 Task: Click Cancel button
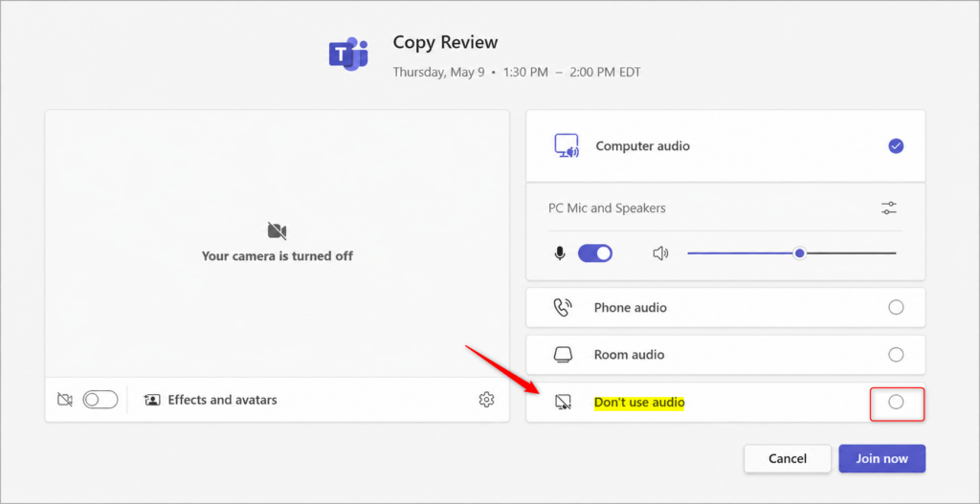coord(788,459)
